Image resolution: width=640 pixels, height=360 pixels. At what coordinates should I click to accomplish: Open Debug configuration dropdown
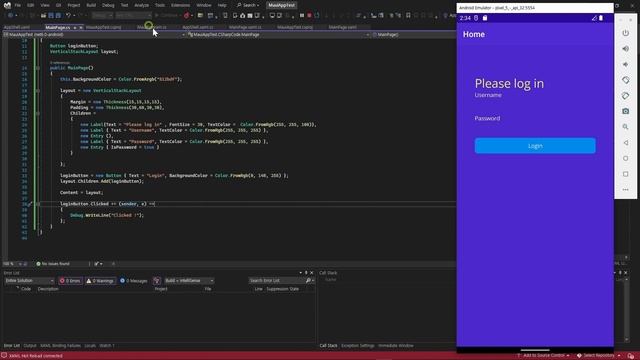pyautogui.click(x=102, y=16)
